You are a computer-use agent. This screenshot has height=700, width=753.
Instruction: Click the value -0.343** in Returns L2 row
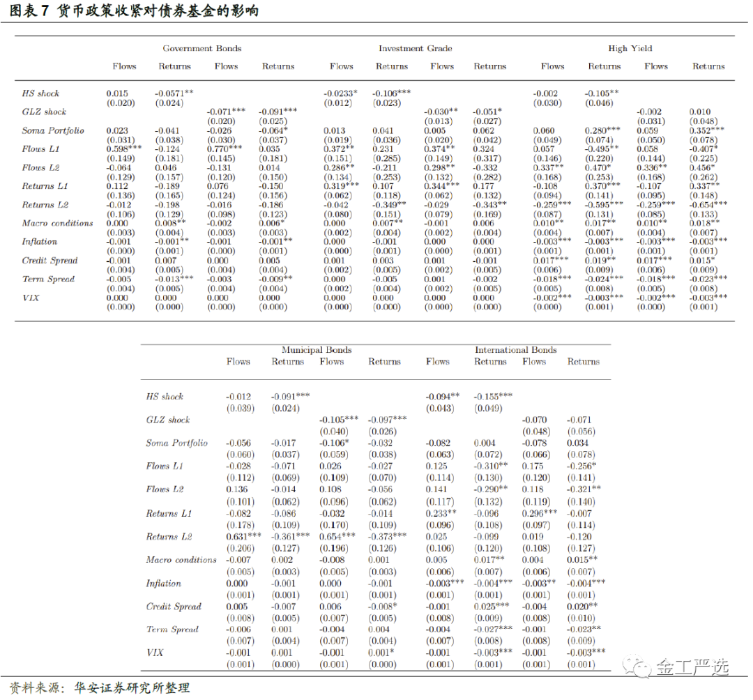click(490, 204)
